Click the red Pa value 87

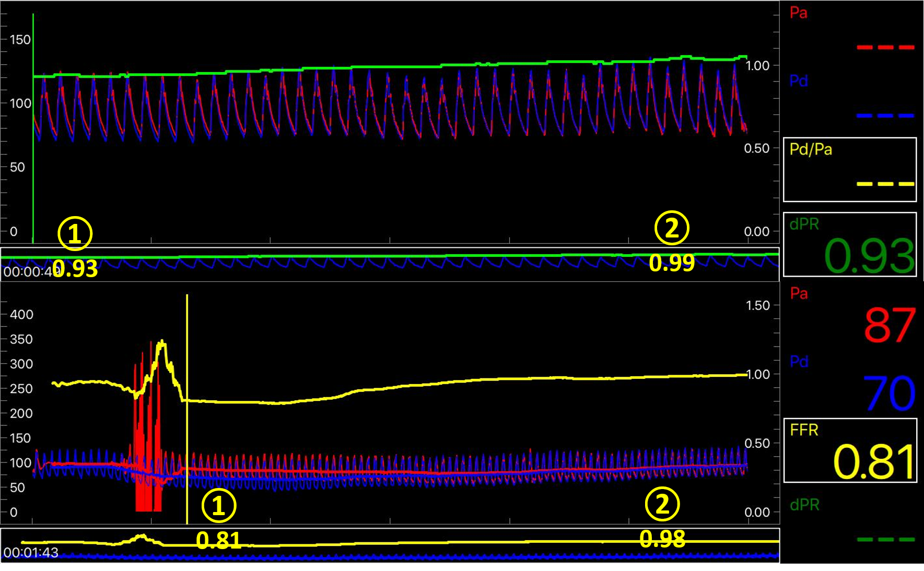889,326
